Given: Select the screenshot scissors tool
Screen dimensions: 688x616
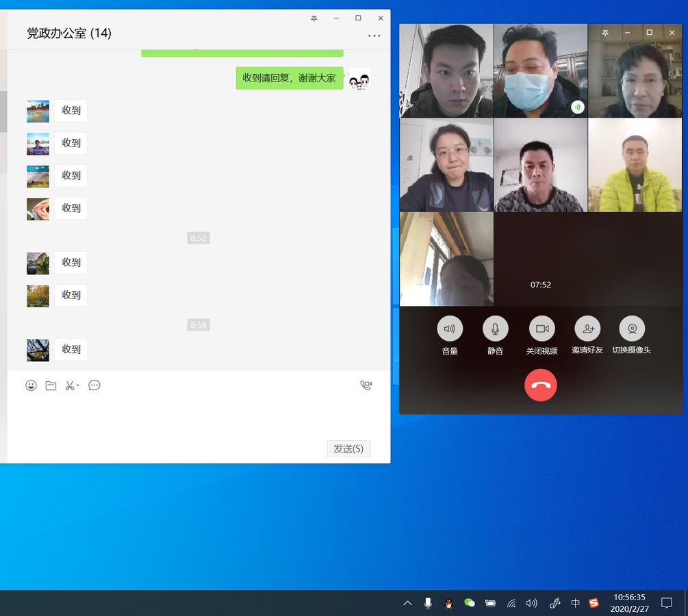Looking at the screenshot, I should 69,385.
